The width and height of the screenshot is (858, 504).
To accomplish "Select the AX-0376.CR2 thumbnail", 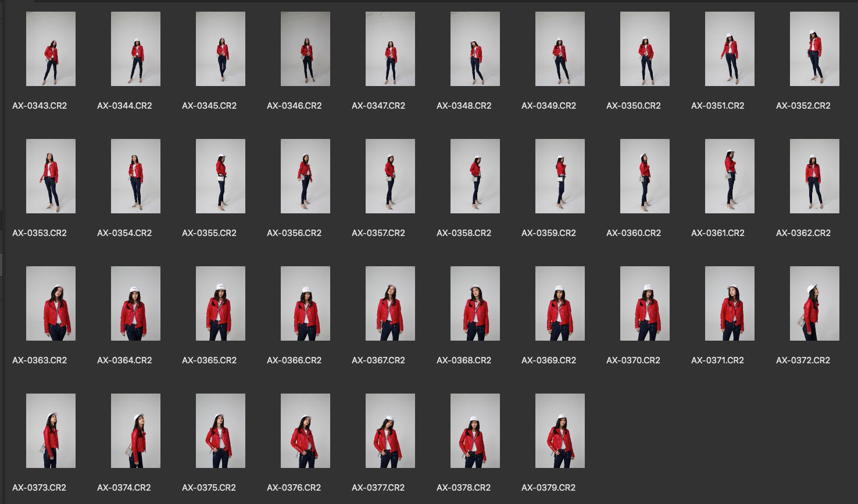I will tap(305, 431).
